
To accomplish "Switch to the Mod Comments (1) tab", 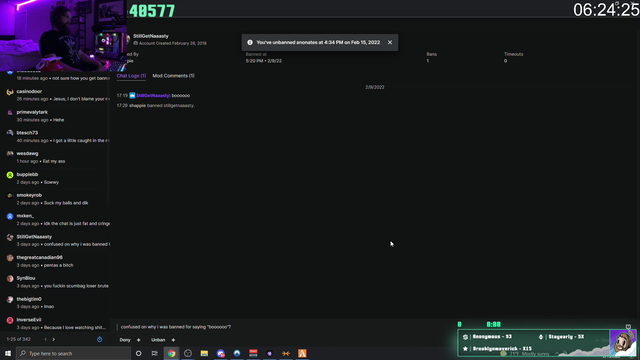I will click(173, 76).
